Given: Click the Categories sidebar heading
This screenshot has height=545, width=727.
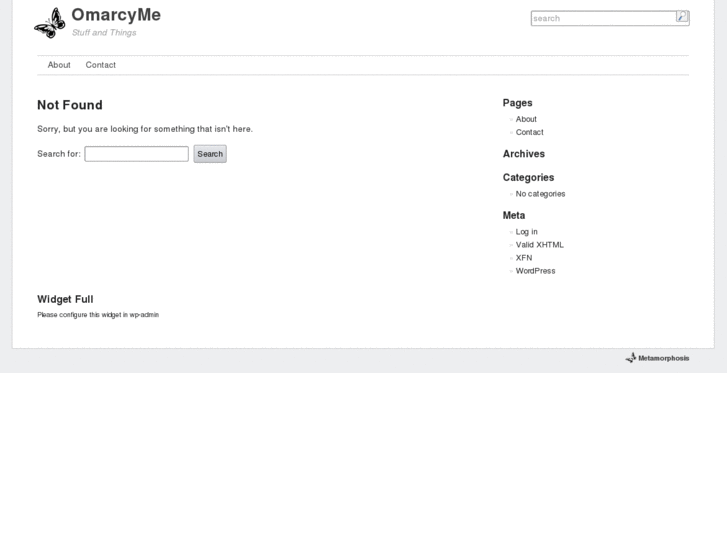Looking at the screenshot, I should pyautogui.click(x=528, y=178).
